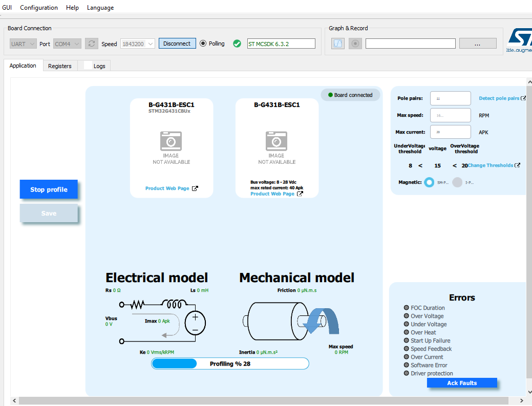The image size is (532, 406).
Task: Open the graph plot view icon
Action: tap(337, 44)
